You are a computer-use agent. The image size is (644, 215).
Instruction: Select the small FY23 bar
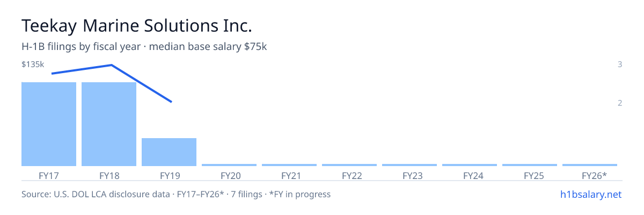[x=409, y=165]
